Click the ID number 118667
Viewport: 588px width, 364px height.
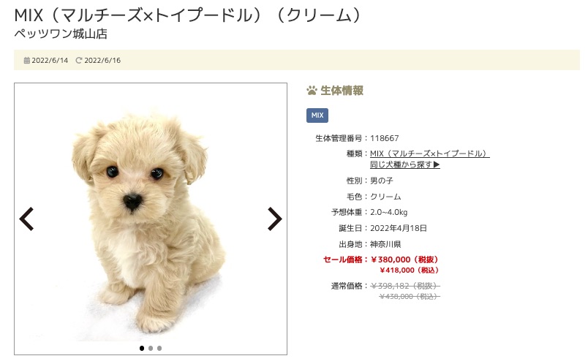[x=385, y=138]
